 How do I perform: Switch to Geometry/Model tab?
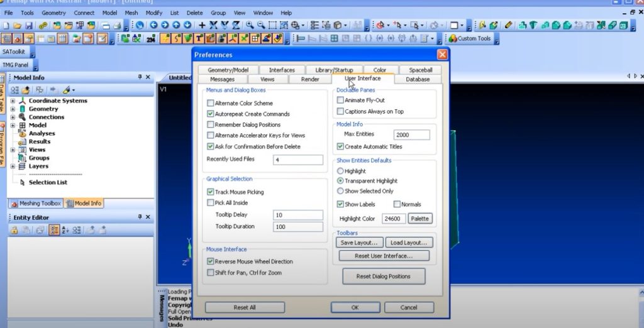click(x=228, y=70)
